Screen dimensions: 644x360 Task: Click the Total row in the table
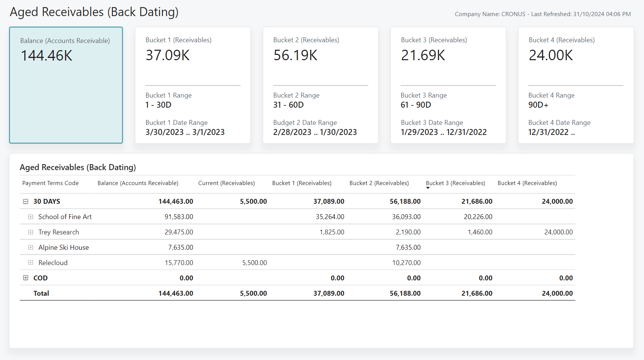pyautogui.click(x=41, y=293)
